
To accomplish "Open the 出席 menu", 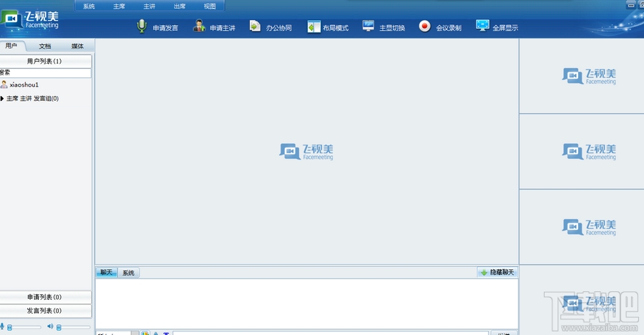I will coord(180,6).
